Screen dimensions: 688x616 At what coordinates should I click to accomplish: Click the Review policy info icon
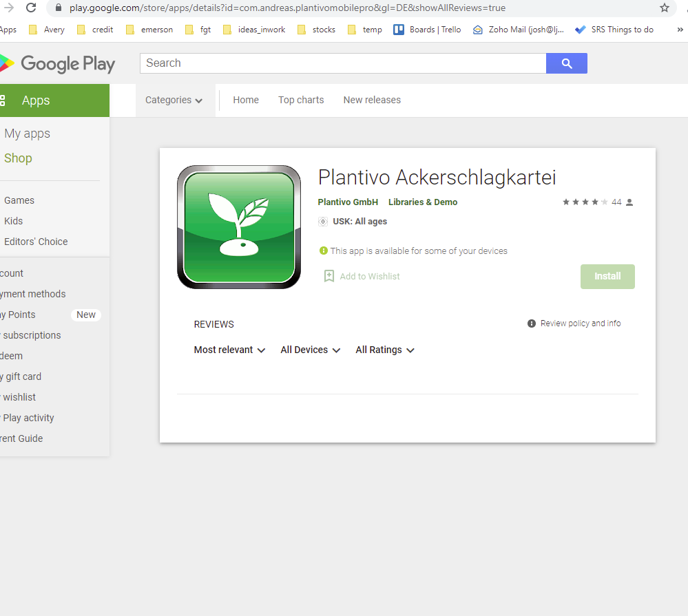(532, 323)
